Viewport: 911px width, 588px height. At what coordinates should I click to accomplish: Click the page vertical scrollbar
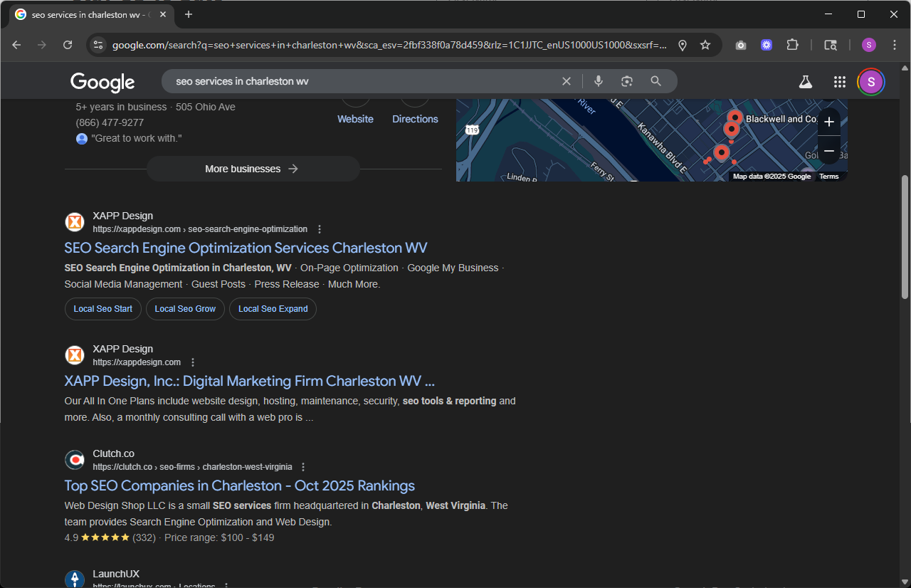905,235
